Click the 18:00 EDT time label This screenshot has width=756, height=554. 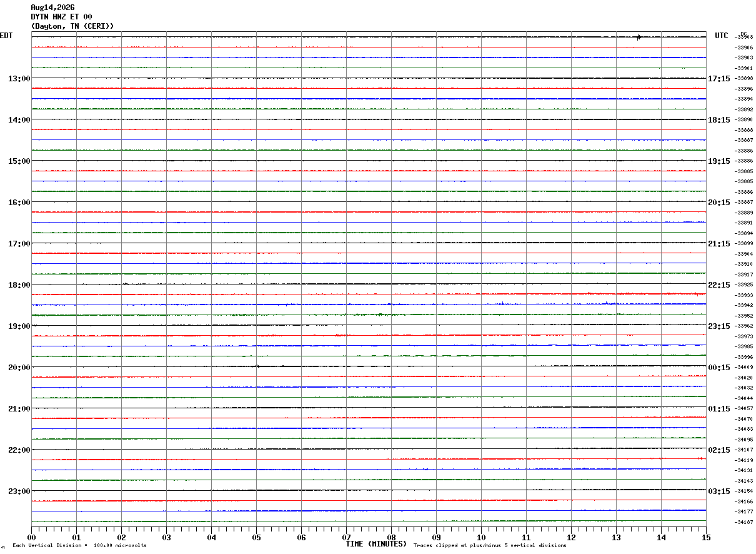coord(19,285)
